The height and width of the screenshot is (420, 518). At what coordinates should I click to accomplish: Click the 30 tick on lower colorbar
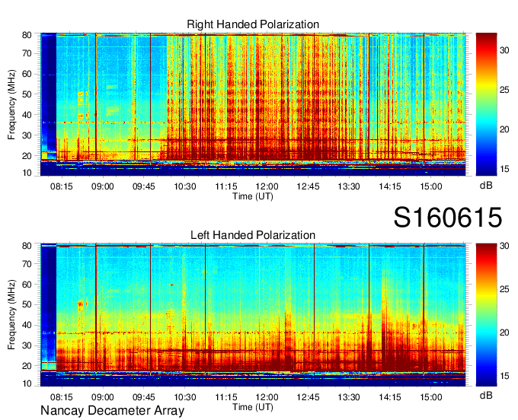pyautogui.click(x=504, y=246)
